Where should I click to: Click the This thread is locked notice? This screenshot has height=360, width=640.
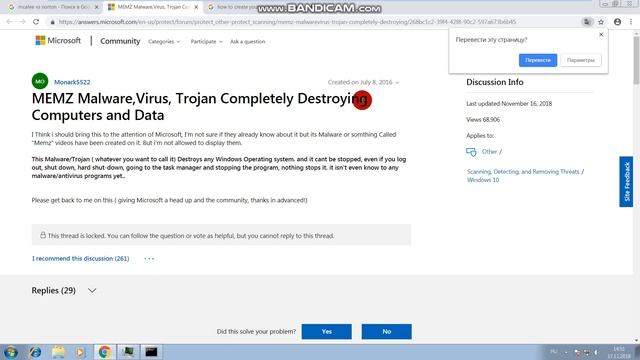tap(221, 235)
